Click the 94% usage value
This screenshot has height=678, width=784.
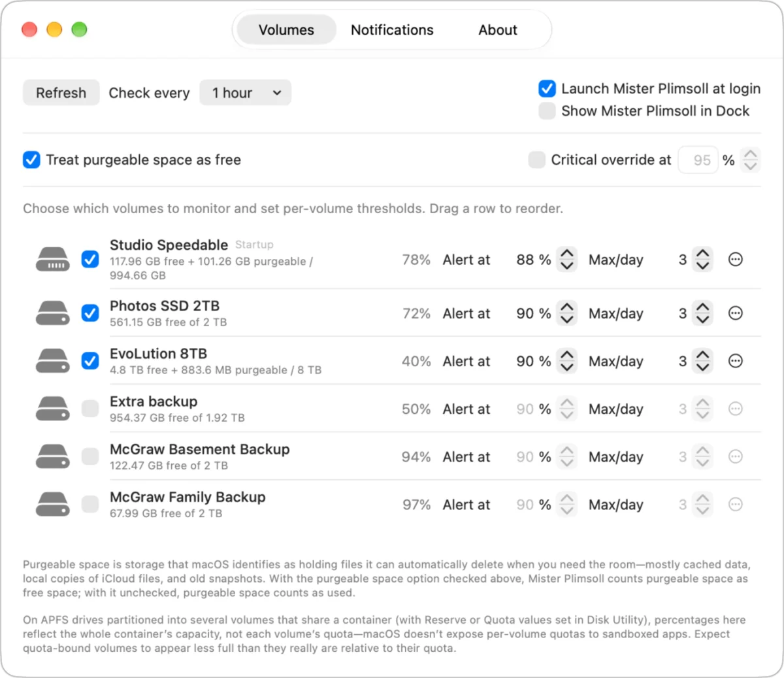(x=416, y=456)
